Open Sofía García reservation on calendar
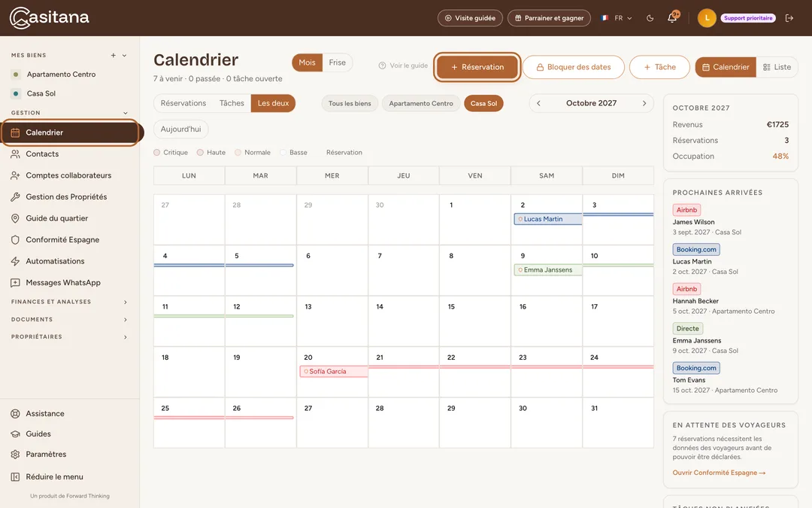This screenshot has width=812, height=508. [334, 372]
